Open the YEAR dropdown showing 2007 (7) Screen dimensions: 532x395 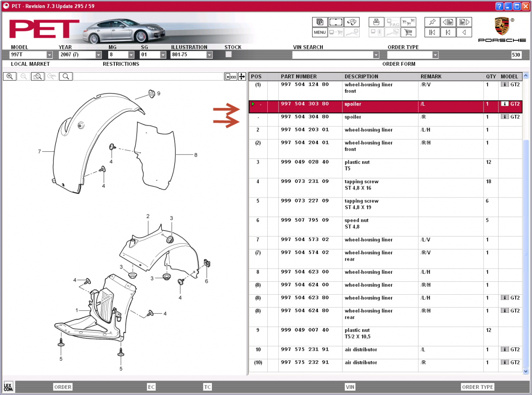[x=98, y=55]
